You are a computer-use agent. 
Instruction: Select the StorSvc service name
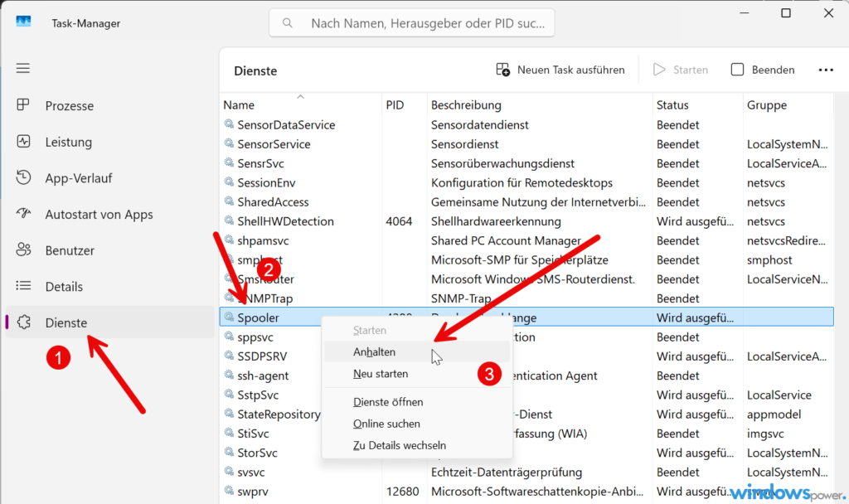coord(257,453)
